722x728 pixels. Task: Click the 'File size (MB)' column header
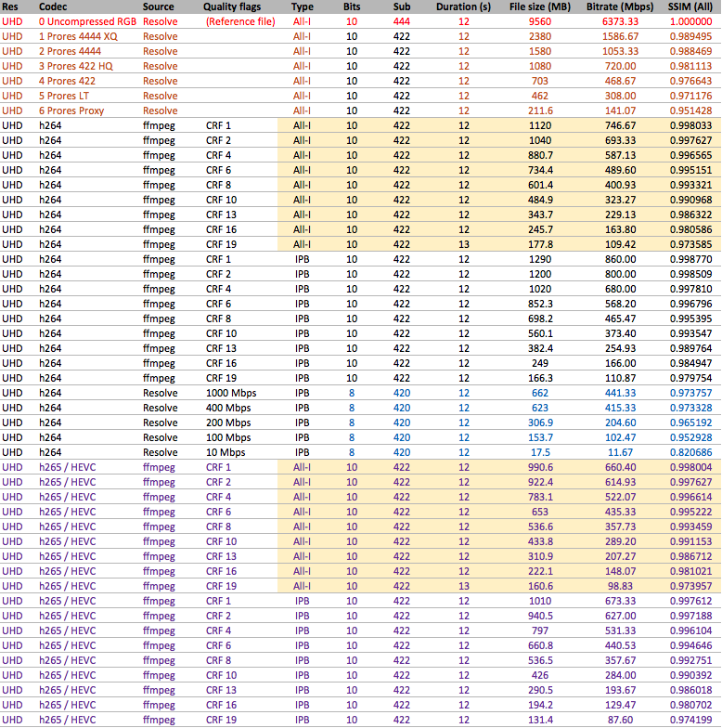click(x=540, y=7)
